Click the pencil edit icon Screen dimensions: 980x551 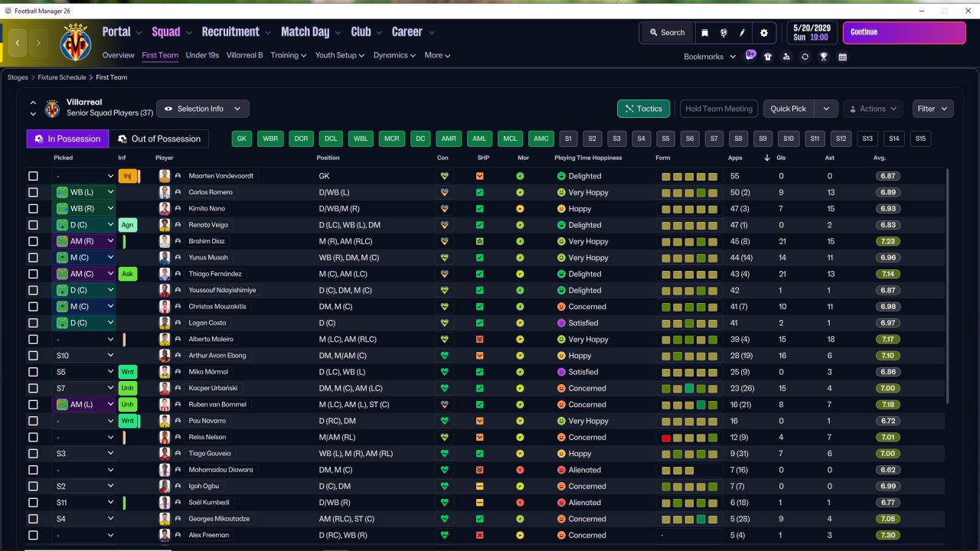click(742, 33)
